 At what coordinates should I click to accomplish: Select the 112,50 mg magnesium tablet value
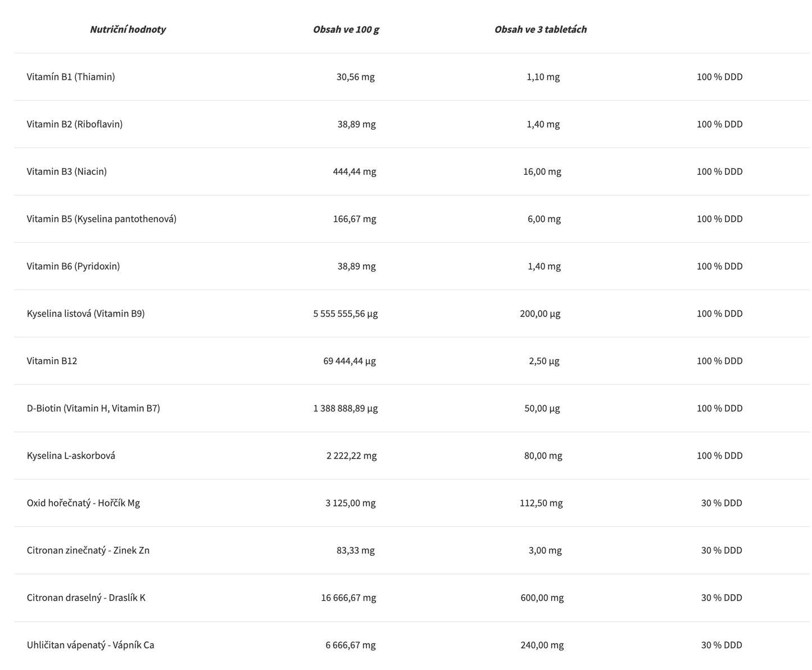click(541, 503)
